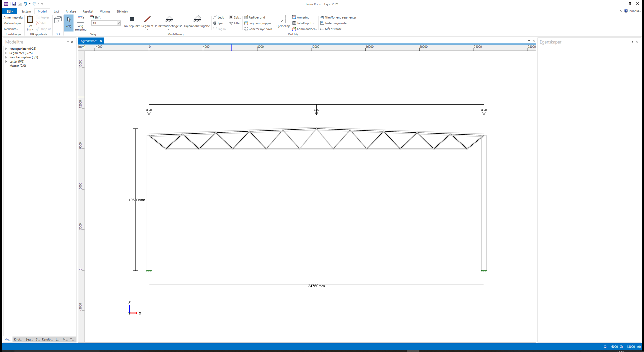Image resolution: width=644 pixels, height=352 pixels.
Task: Open the undo history dropdown arrow
Action: [x=30, y=4]
